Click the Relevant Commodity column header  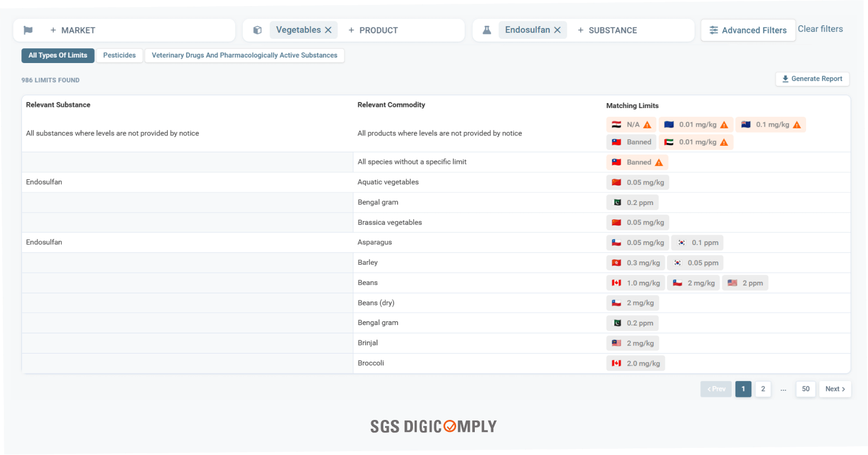point(391,105)
